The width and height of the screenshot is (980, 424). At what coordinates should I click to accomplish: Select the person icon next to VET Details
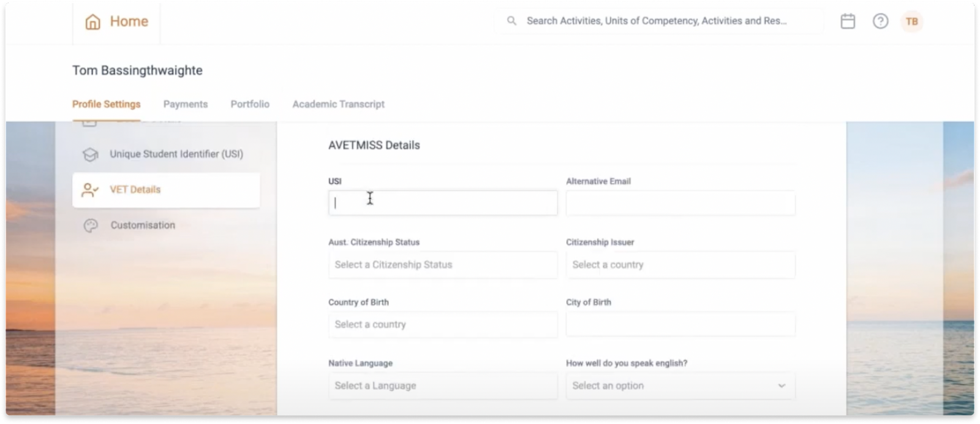point(90,190)
